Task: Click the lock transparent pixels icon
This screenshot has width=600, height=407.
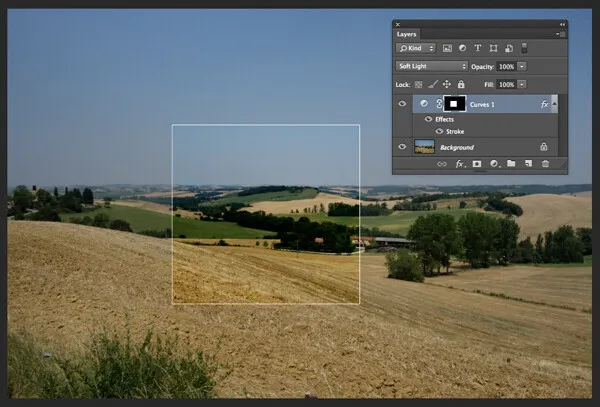Action: pos(419,85)
